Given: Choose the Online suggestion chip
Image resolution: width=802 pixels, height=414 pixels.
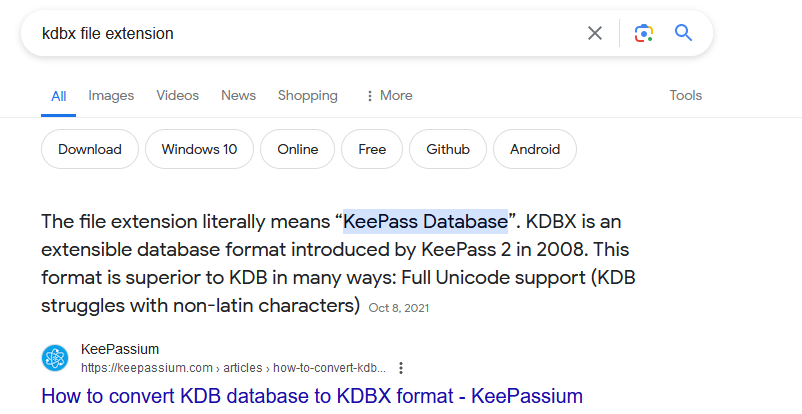Looking at the screenshot, I should coord(298,149).
